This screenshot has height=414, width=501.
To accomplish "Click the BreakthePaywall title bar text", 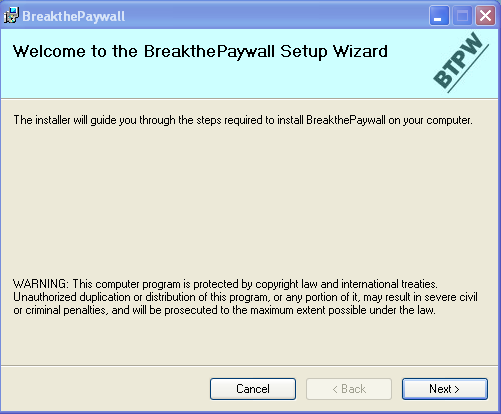I will tap(74, 16).
